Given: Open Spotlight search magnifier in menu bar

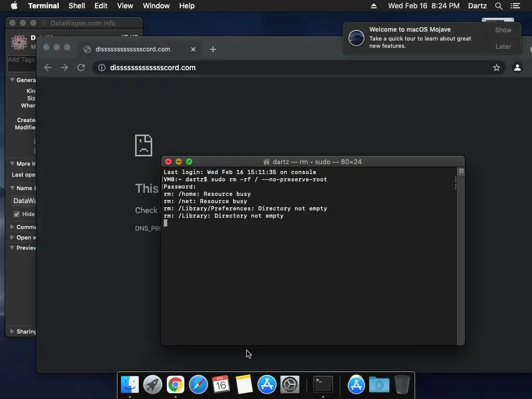Looking at the screenshot, I should coord(498,6).
